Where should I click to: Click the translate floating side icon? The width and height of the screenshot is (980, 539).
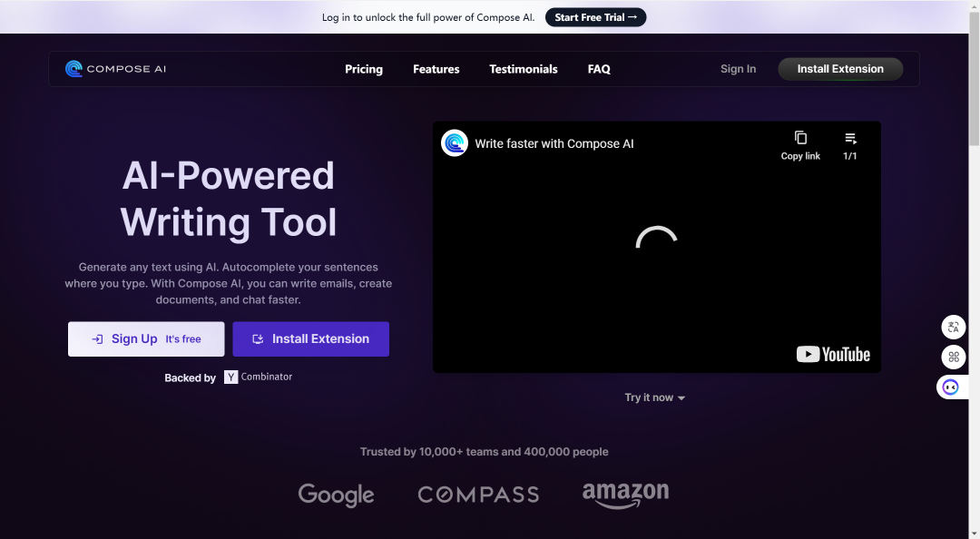[x=953, y=327]
